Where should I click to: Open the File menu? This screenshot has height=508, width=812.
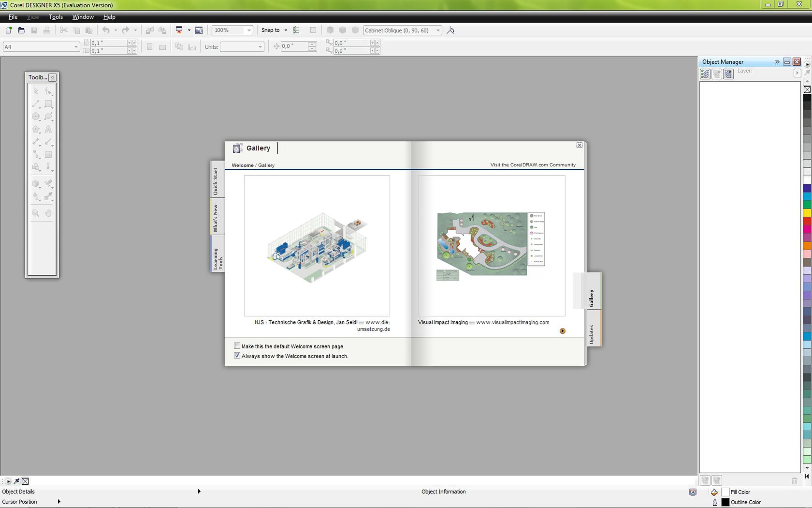click(13, 17)
